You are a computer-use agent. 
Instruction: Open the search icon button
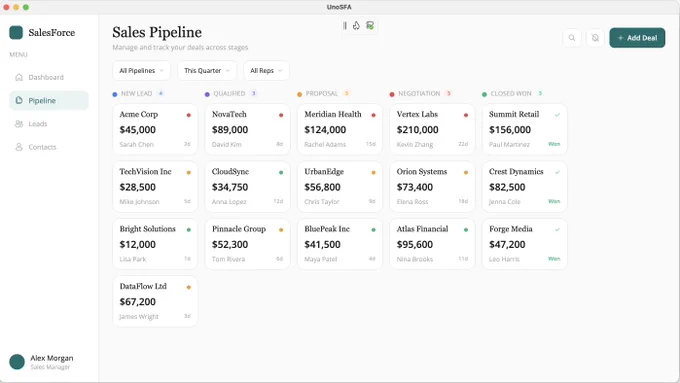(x=572, y=38)
